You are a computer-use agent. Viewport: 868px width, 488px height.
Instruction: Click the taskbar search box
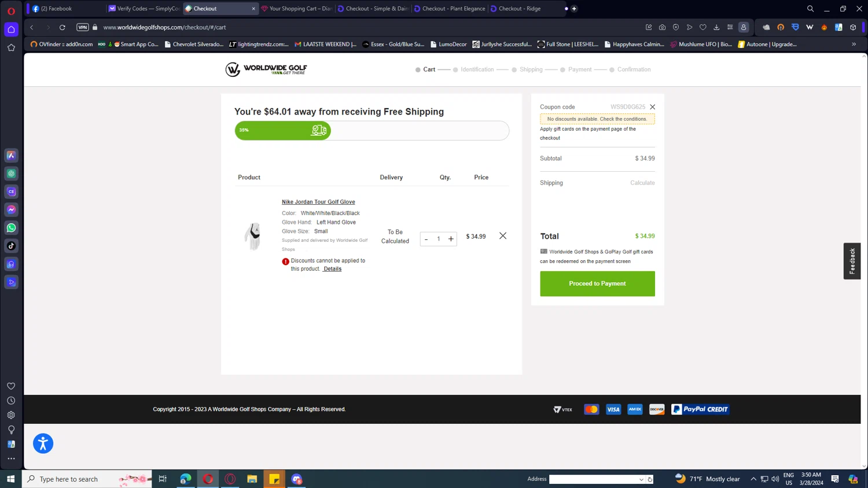(87, 479)
